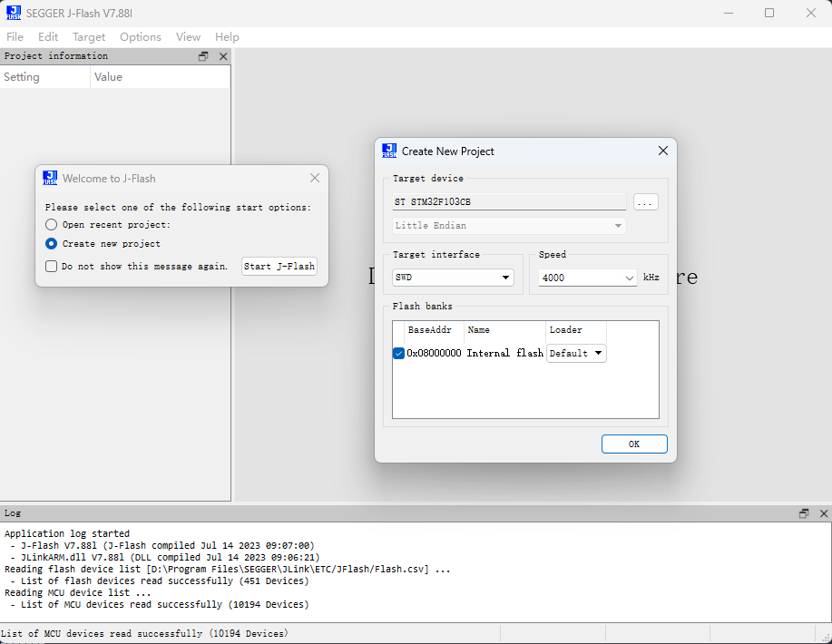Maximize the J-Flash window

769,14
